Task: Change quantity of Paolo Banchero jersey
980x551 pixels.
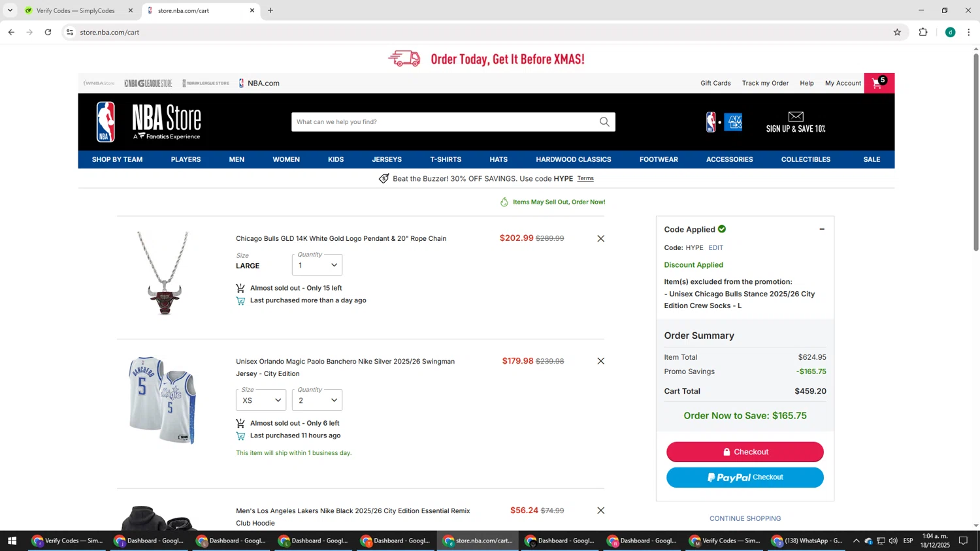Action: 317,400
